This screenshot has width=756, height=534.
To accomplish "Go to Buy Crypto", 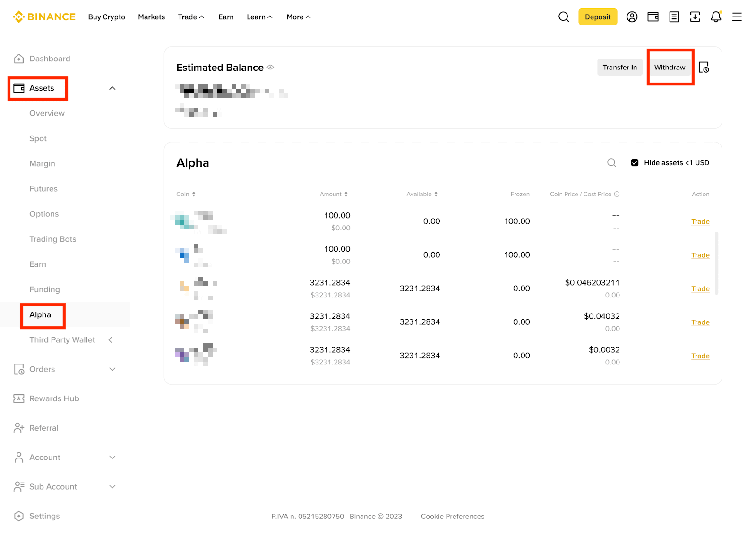I will point(107,17).
